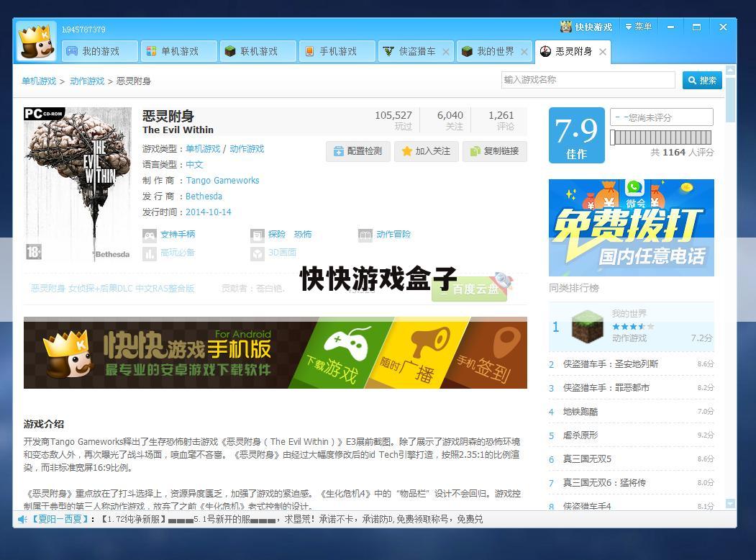This screenshot has height=560, width=756.
Task: Open 虐杀原形 ranking entry
Action: point(631,435)
